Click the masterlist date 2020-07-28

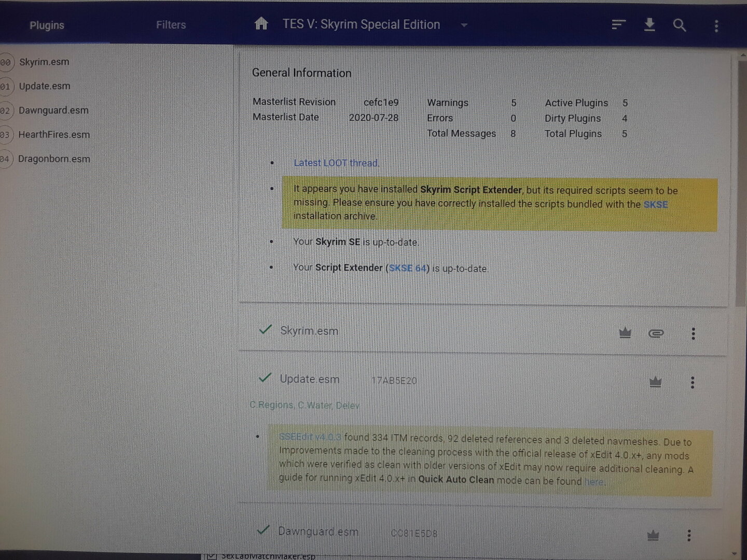(374, 118)
